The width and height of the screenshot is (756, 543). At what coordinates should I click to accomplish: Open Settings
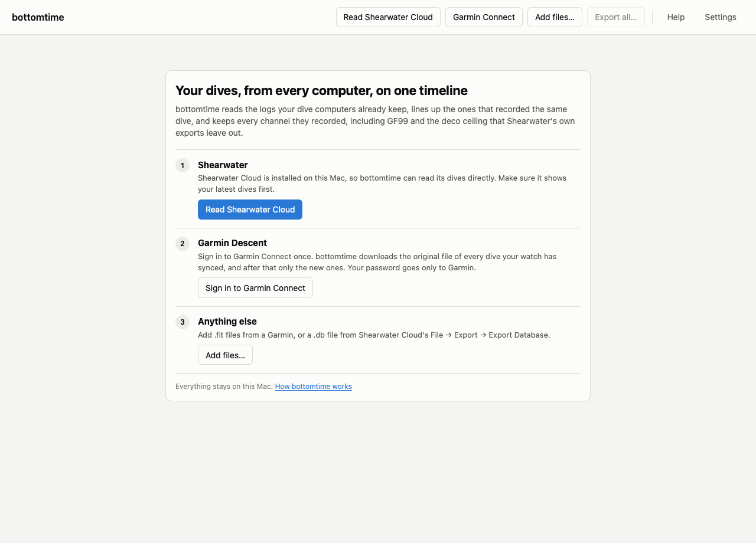coord(721,17)
